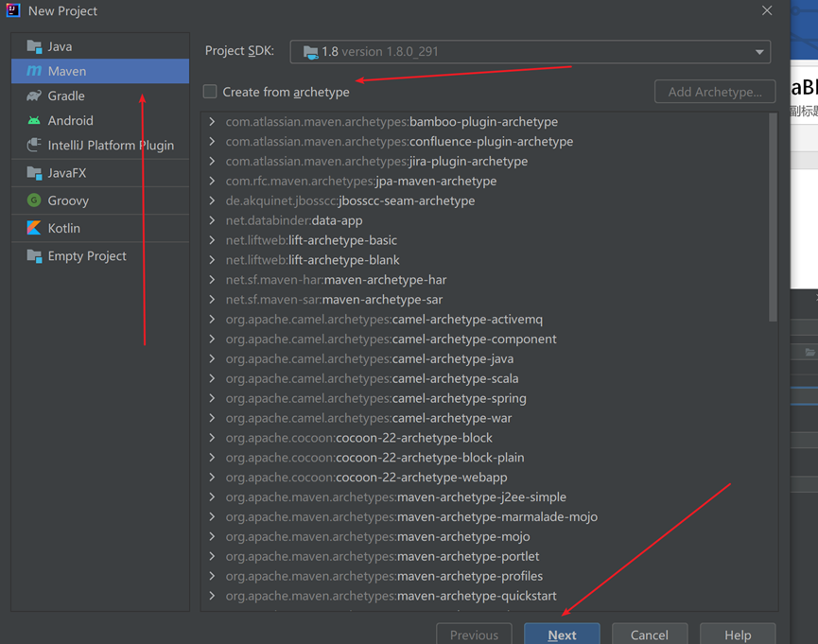
Task: Select camel-archetype-scala row
Action: [485, 378]
